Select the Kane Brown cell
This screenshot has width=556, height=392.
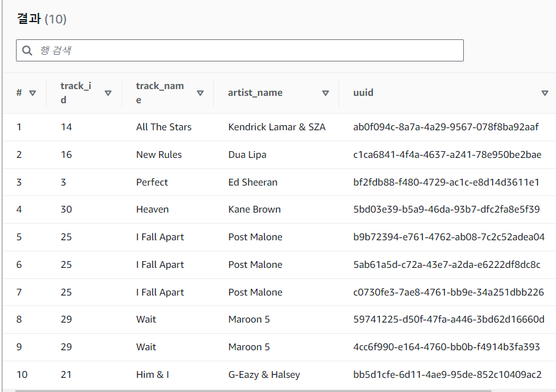(x=254, y=210)
